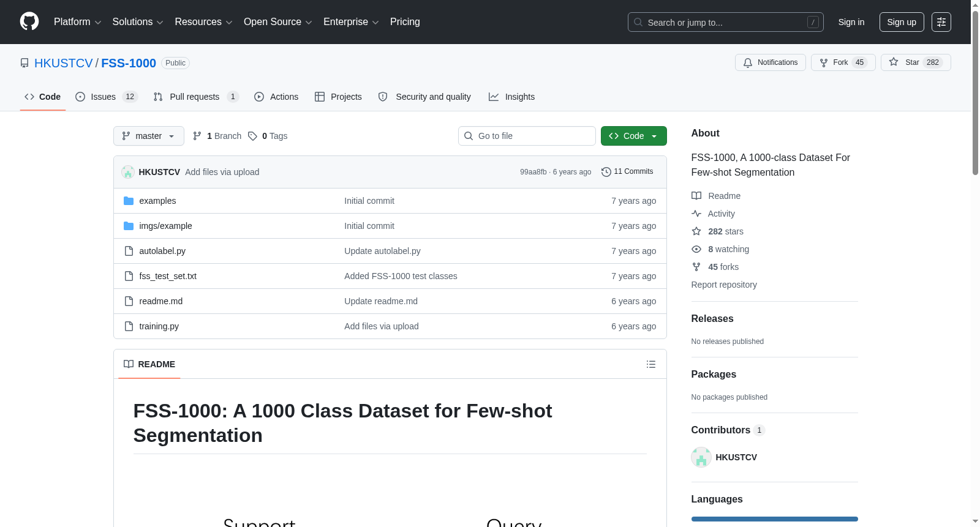Click the fss_test_set.txt file icon
Image resolution: width=980 pixels, height=527 pixels.
point(129,276)
